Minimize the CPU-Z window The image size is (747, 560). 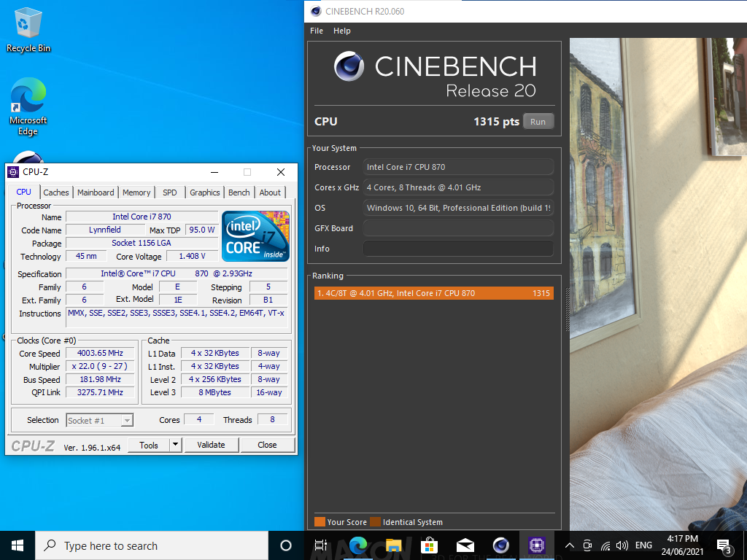click(x=214, y=172)
